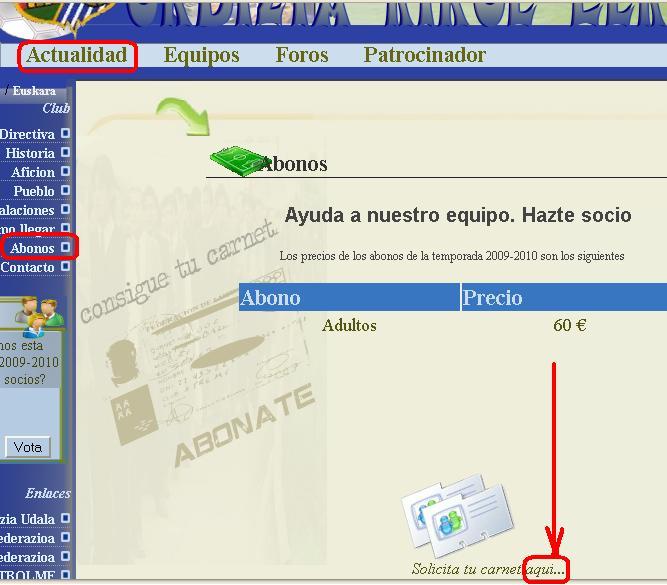Open the Actualidad menu
The height and width of the screenshot is (585, 667).
[x=77, y=55]
